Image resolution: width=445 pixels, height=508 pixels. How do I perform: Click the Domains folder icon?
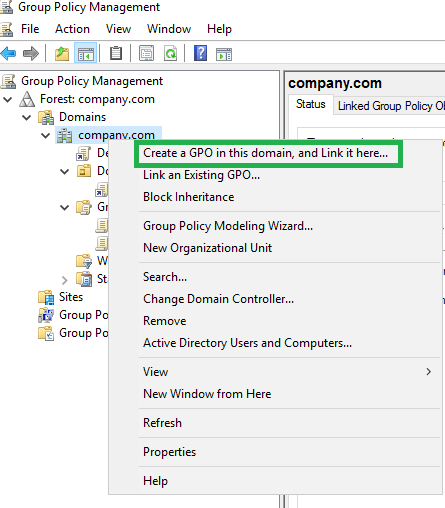(x=46, y=117)
